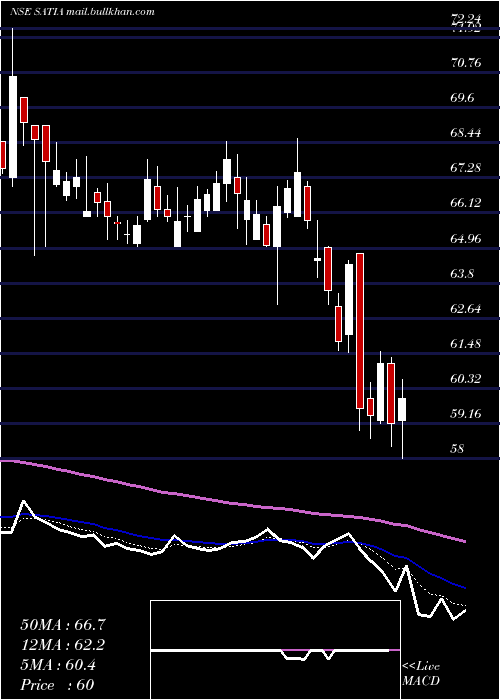Click the pink 50MA line
500x700 pixels.
coord(232,504)
